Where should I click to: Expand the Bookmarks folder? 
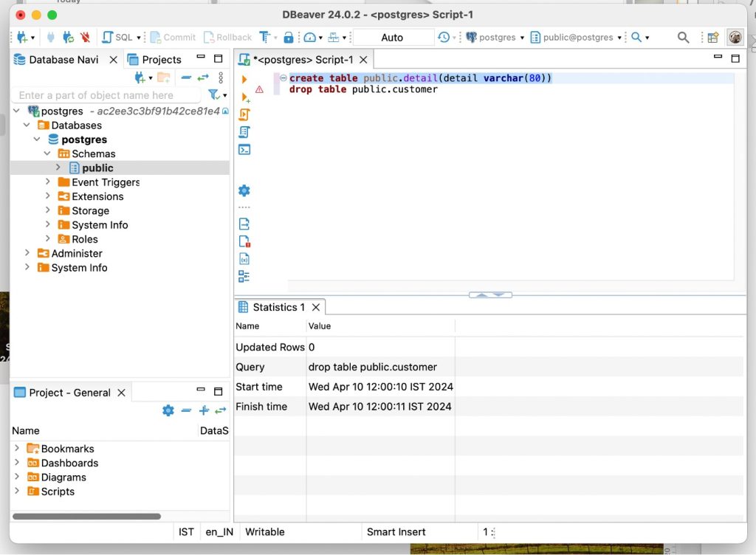click(x=17, y=448)
